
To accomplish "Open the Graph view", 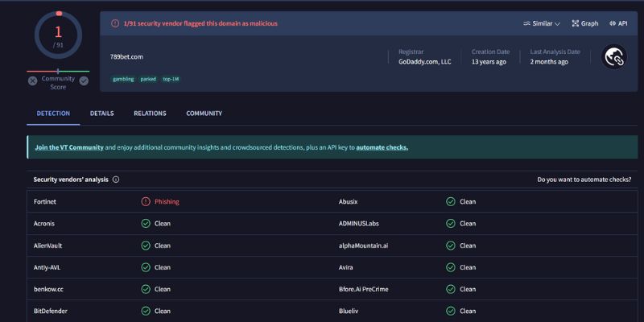I will (x=585, y=23).
